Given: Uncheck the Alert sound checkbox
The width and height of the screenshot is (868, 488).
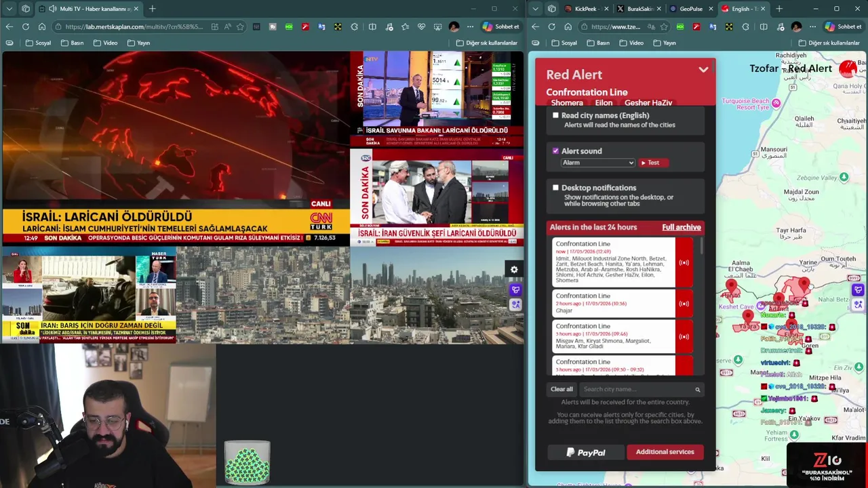Looking at the screenshot, I should pyautogui.click(x=556, y=151).
